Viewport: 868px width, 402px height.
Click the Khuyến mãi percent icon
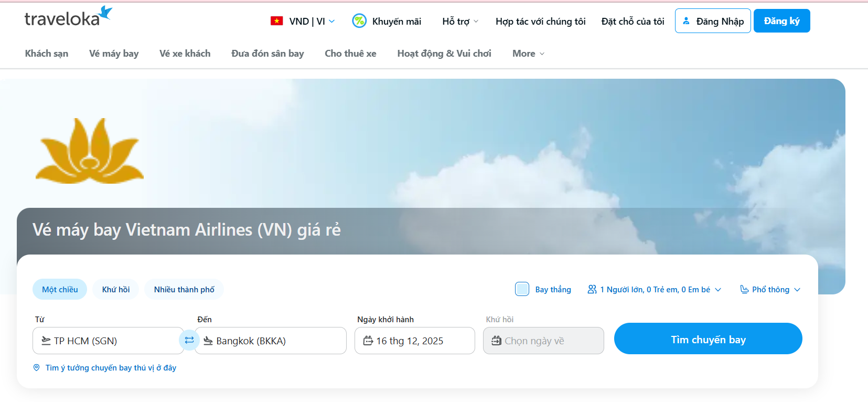click(x=359, y=21)
